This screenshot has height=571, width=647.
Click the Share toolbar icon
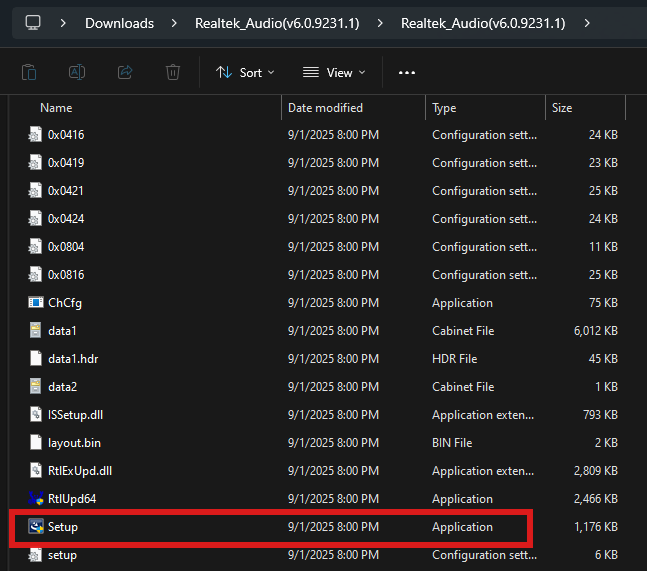click(125, 72)
